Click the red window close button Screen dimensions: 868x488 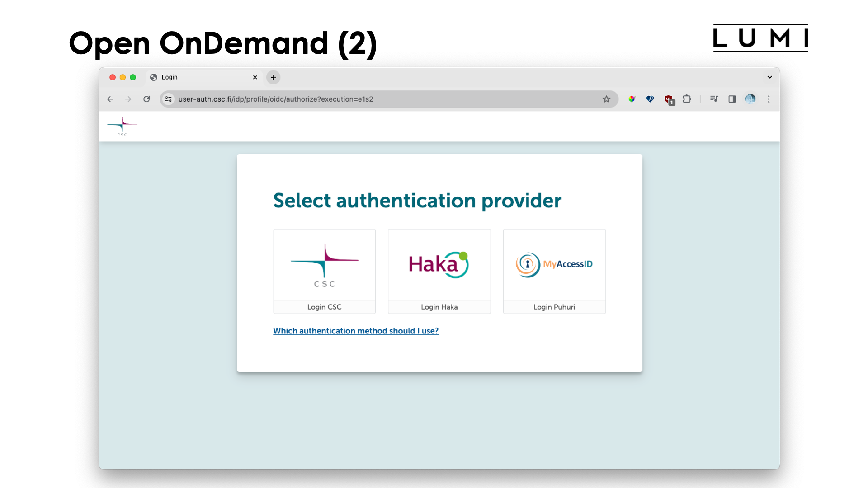pos(113,77)
